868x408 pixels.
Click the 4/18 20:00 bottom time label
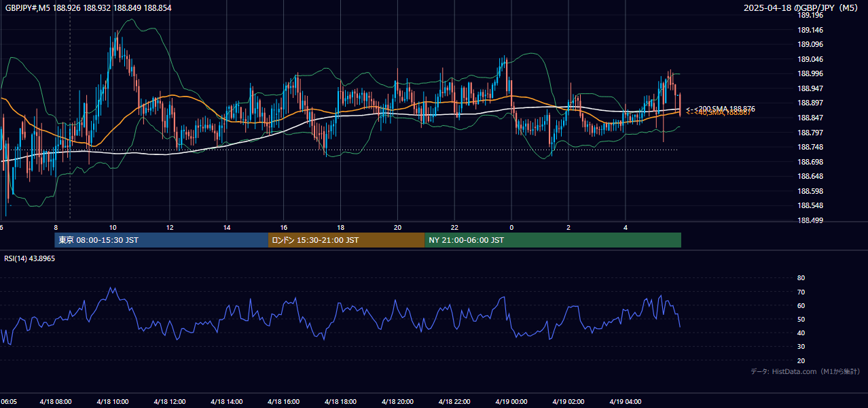[x=398, y=402]
